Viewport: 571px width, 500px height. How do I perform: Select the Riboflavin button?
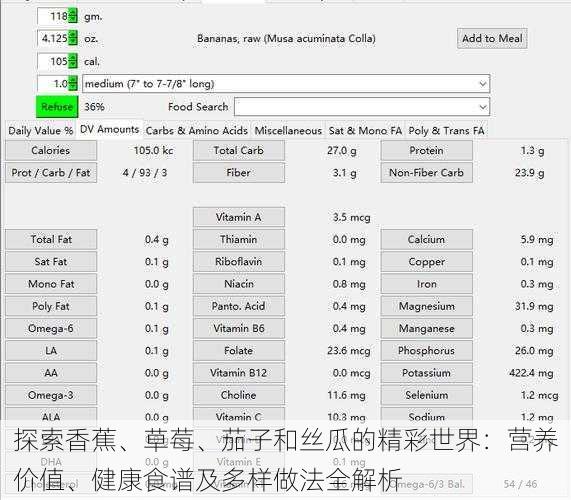click(239, 262)
